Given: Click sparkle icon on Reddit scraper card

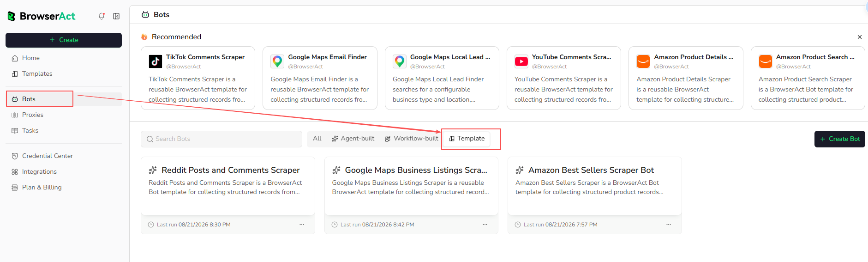Looking at the screenshot, I should [x=153, y=170].
